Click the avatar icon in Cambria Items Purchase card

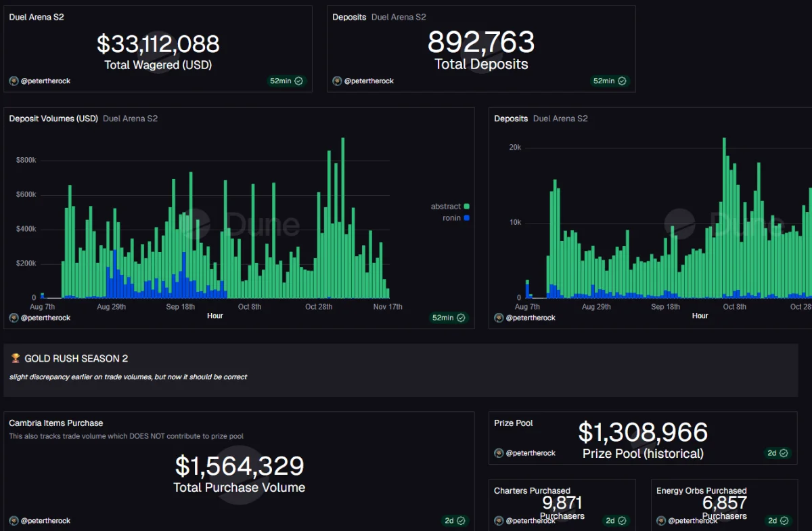pyautogui.click(x=14, y=521)
